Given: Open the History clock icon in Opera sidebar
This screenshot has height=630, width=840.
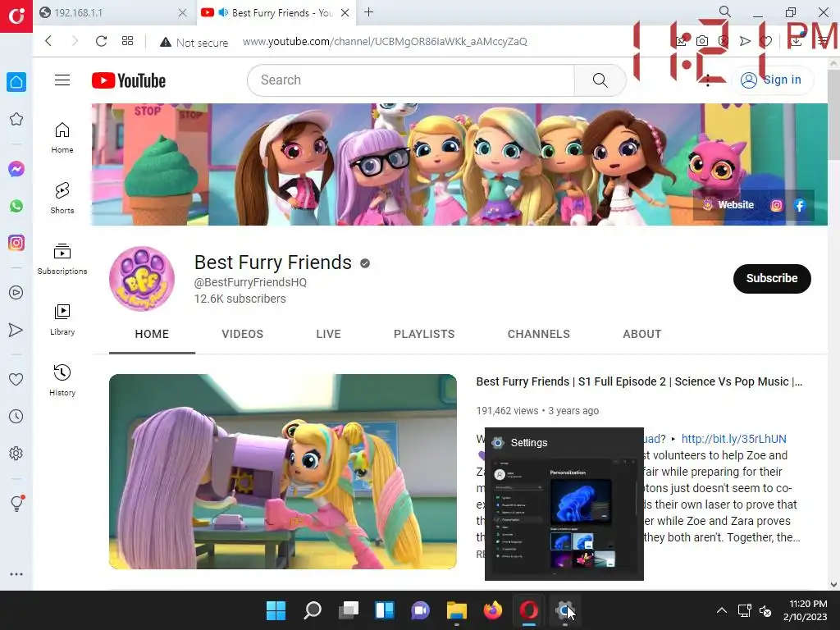Looking at the screenshot, I should (16, 416).
